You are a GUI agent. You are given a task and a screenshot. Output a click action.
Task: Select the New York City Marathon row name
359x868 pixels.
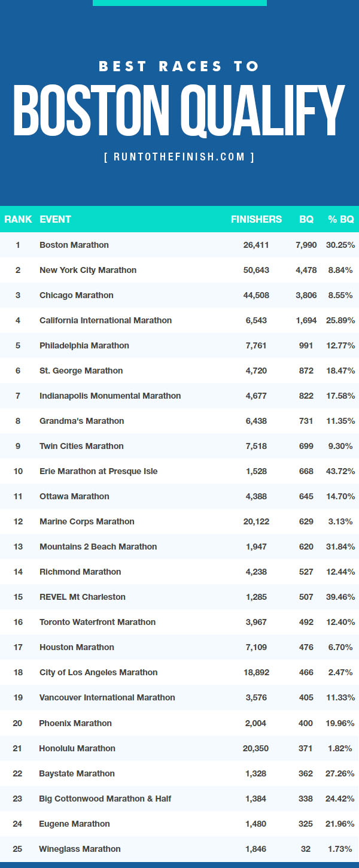pos(88,270)
